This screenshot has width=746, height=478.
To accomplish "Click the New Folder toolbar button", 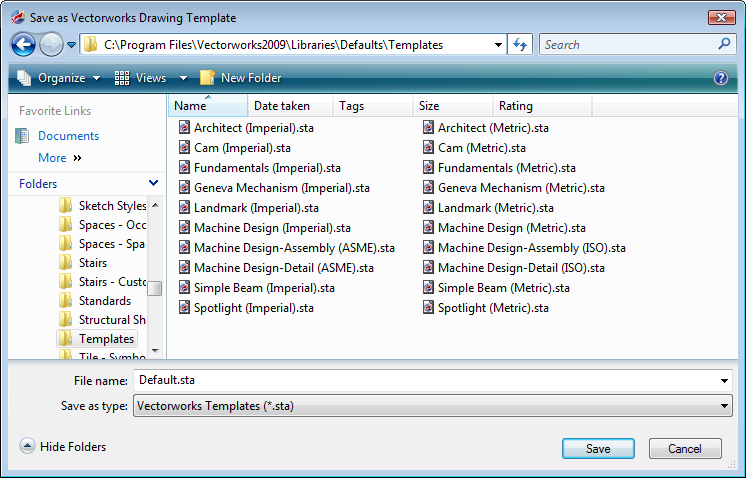I will pos(240,78).
